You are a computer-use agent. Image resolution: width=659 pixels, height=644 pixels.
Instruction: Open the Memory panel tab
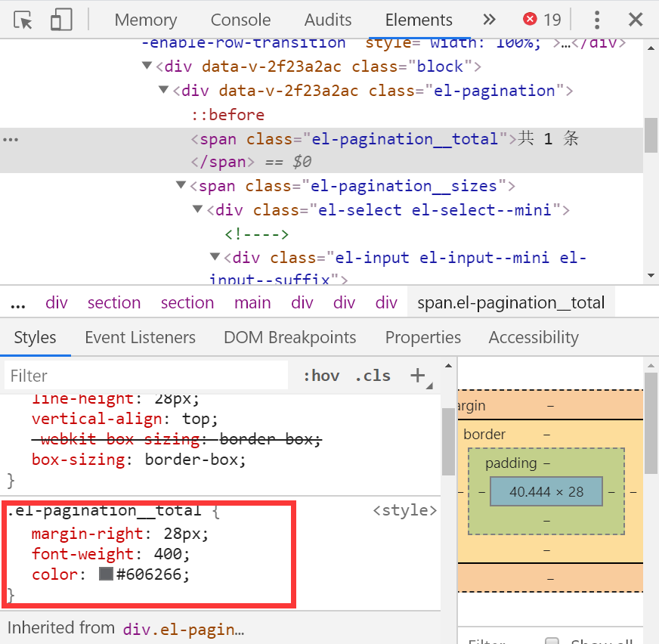point(146,20)
